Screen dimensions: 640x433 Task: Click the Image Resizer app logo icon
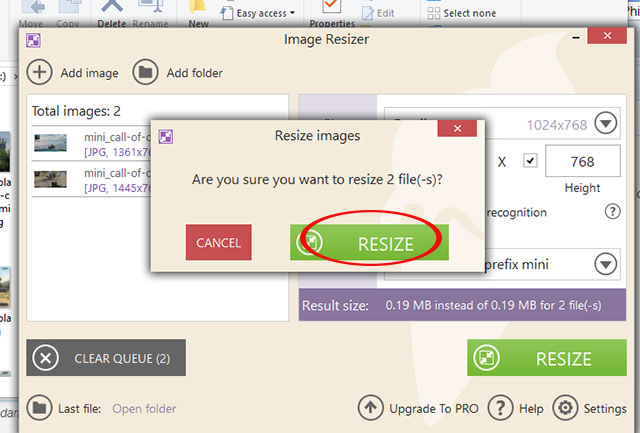pos(33,40)
